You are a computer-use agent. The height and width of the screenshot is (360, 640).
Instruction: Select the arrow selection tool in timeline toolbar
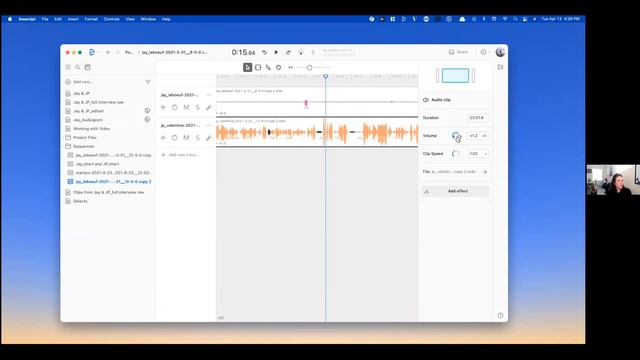(x=247, y=67)
